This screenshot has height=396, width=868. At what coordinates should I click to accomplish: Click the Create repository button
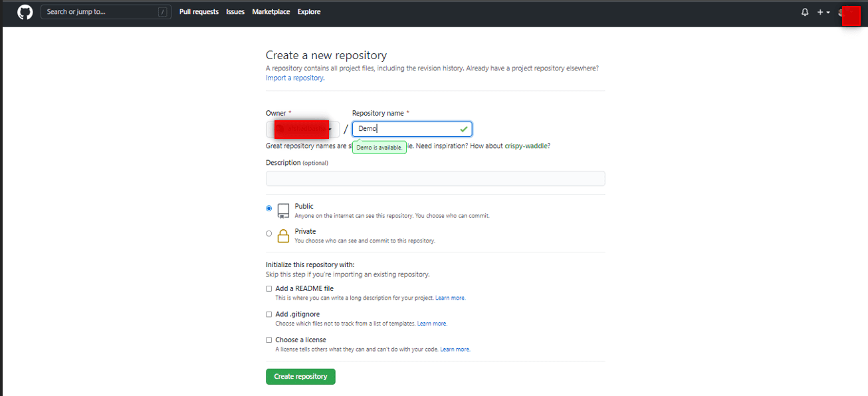point(300,376)
